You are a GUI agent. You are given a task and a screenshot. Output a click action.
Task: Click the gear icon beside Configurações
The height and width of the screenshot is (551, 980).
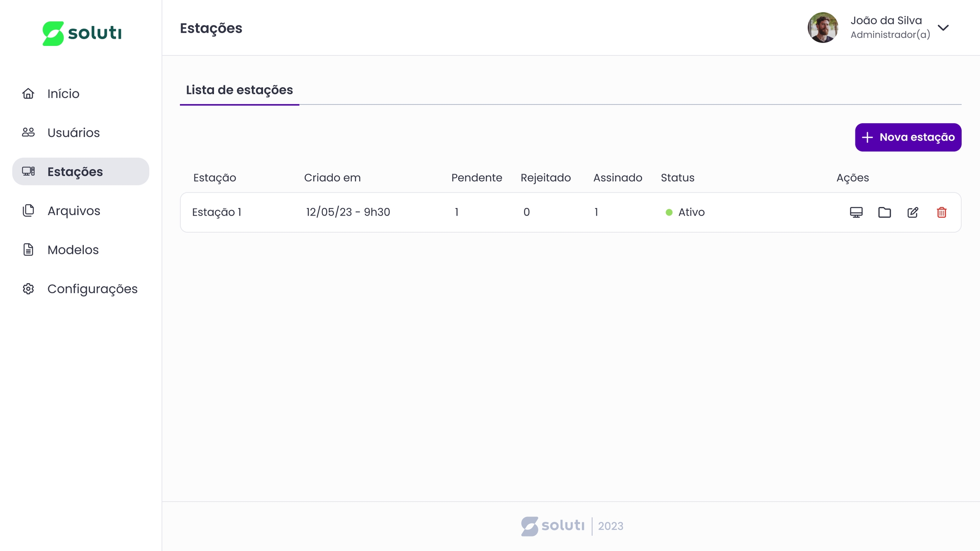(28, 289)
